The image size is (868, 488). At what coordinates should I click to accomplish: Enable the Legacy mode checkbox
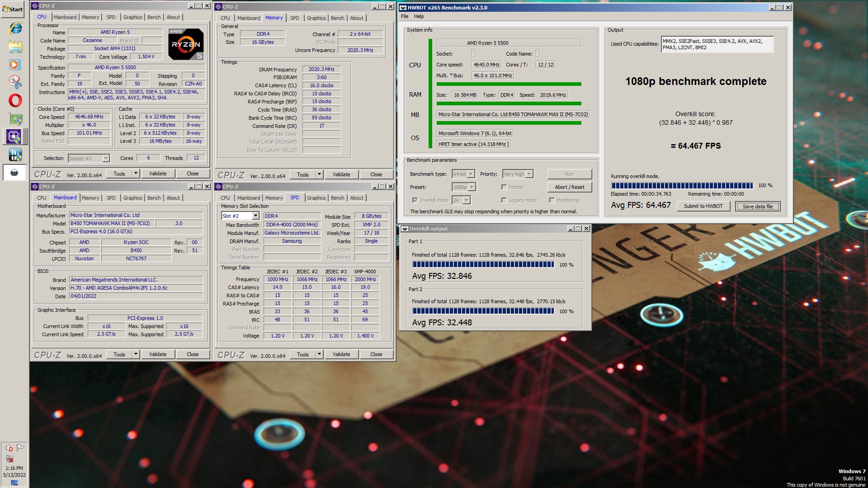[x=504, y=200]
